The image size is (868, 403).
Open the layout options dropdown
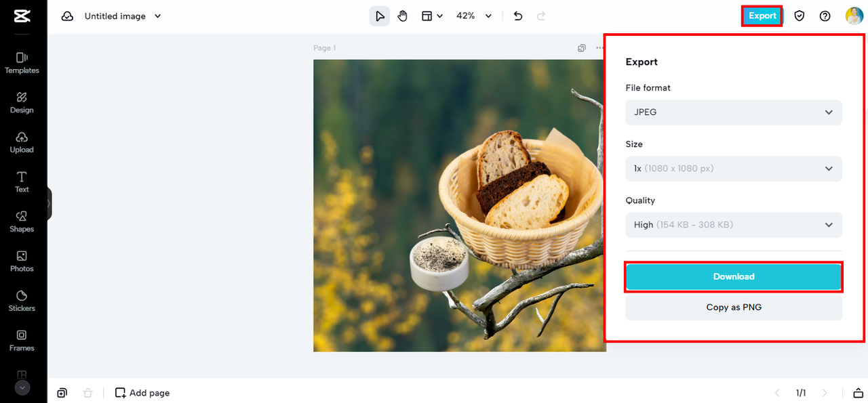(432, 16)
